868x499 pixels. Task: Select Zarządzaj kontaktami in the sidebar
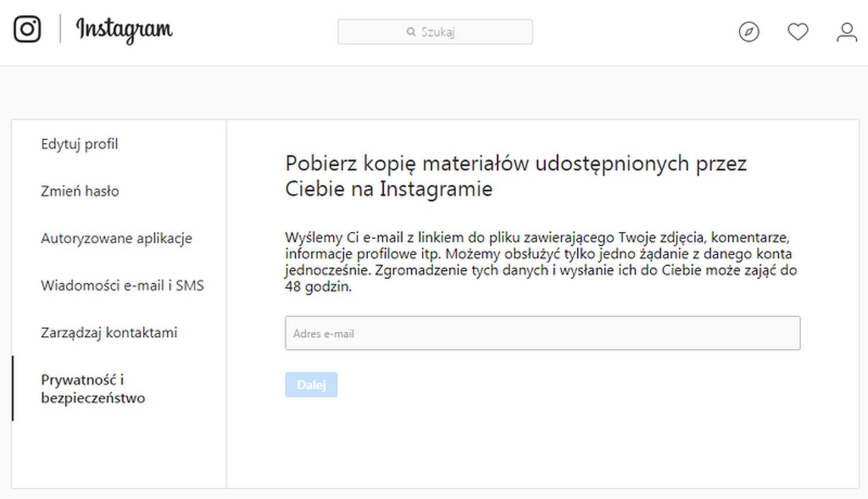[x=109, y=333]
